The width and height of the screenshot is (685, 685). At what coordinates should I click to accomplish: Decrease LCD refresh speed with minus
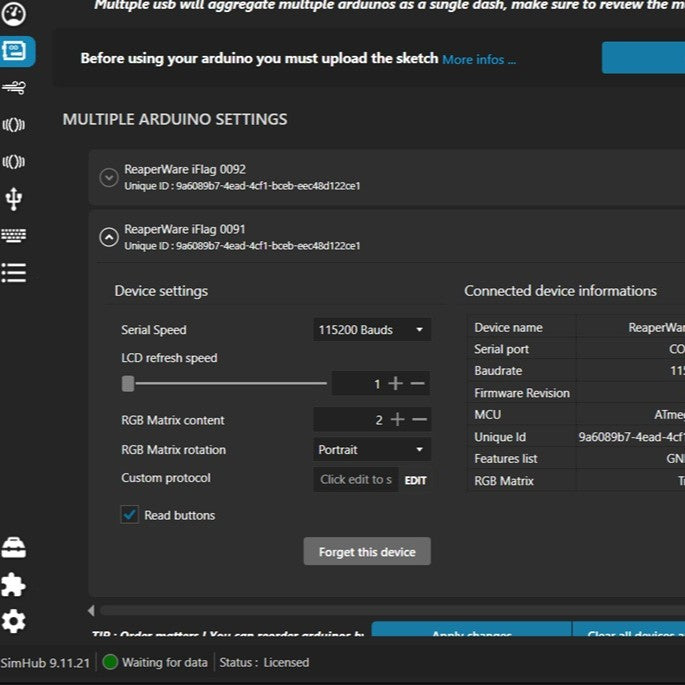tap(418, 384)
